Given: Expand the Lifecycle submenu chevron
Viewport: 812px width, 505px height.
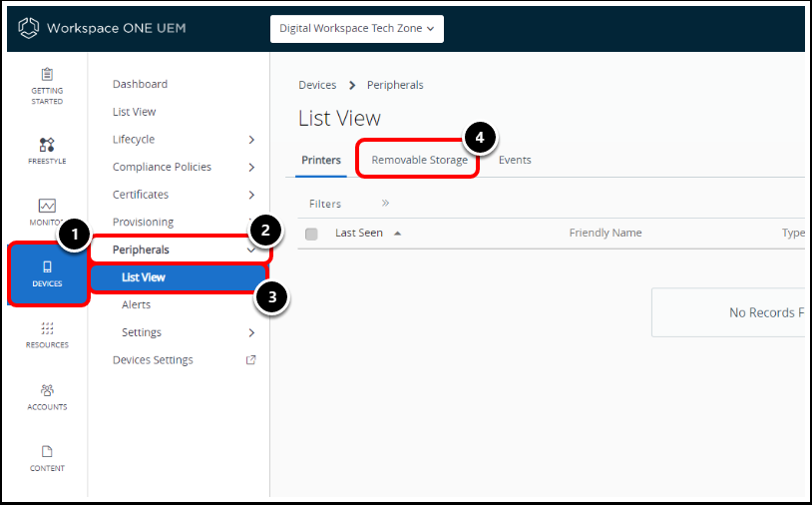Looking at the screenshot, I should 251,140.
